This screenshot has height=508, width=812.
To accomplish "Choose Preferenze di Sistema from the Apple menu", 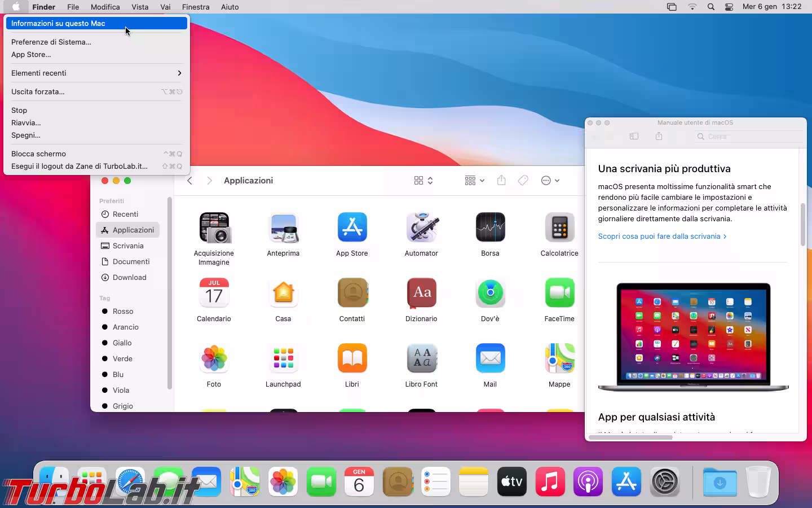I will [x=51, y=42].
